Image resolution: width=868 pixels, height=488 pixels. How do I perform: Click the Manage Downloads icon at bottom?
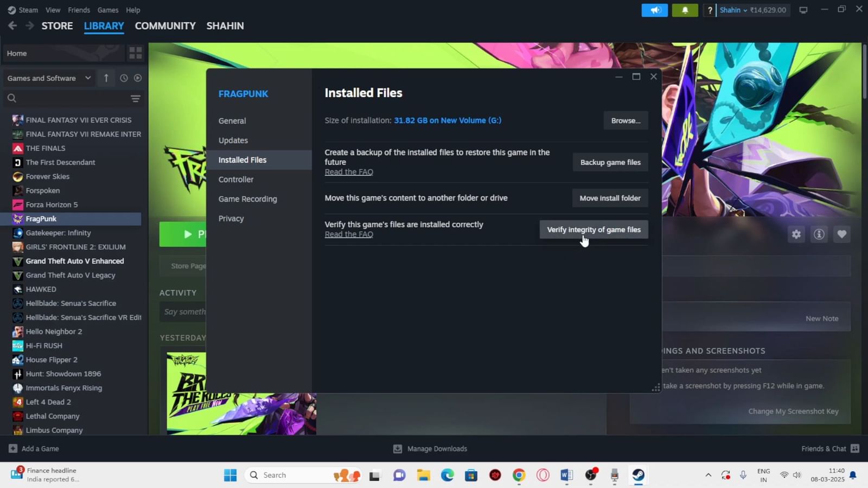[x=398, y=448]
